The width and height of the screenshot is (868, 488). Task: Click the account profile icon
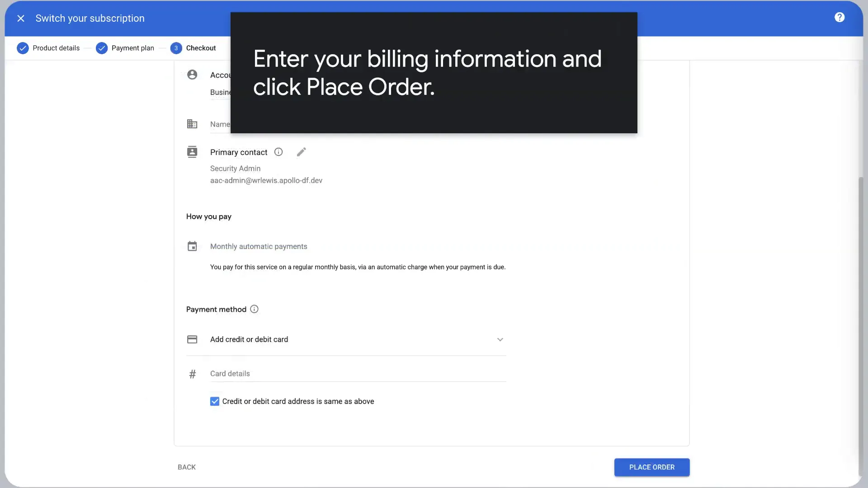pyautogui.click(x=192, y=75)
